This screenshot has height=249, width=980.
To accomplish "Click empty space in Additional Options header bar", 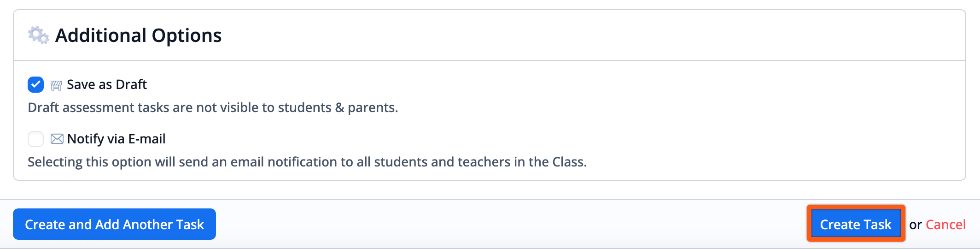I will [x=553, y=36].
